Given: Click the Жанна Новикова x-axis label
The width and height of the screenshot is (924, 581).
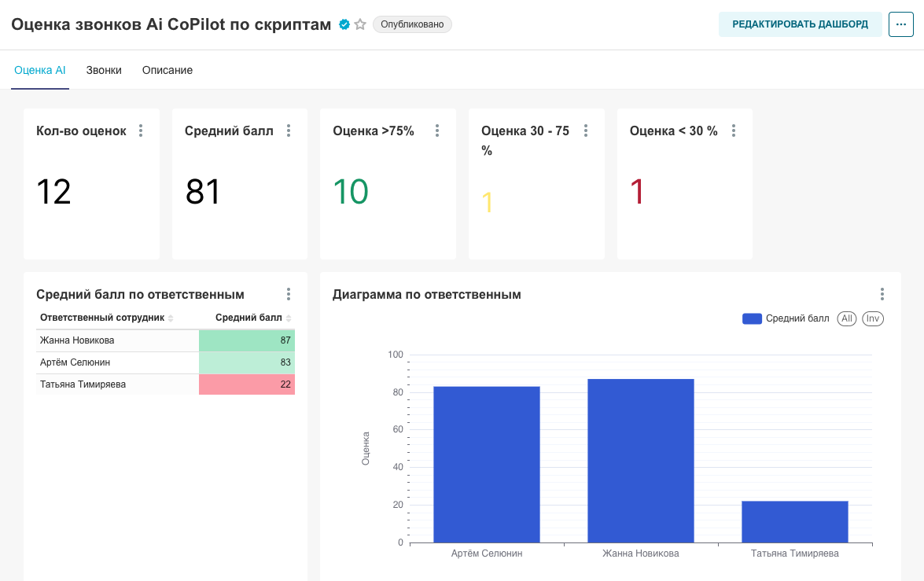Looking at the screenshot, I should pyautogui.click(x=641, y=553).
